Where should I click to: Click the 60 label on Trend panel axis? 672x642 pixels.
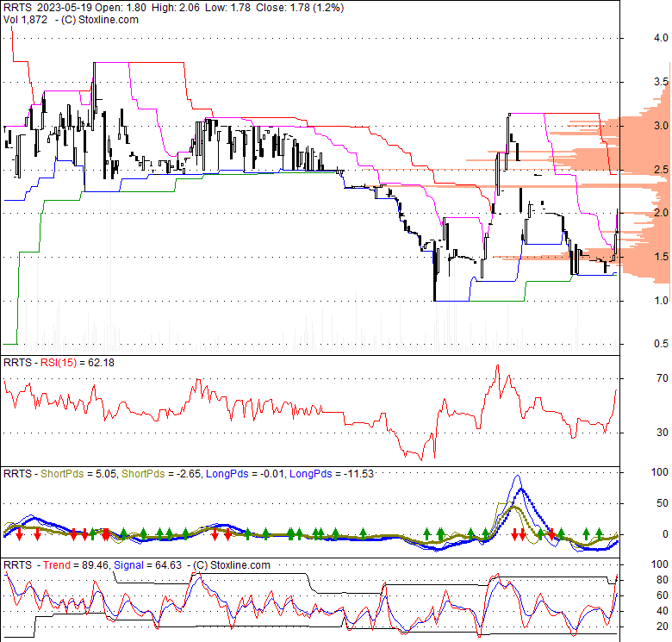663,595
